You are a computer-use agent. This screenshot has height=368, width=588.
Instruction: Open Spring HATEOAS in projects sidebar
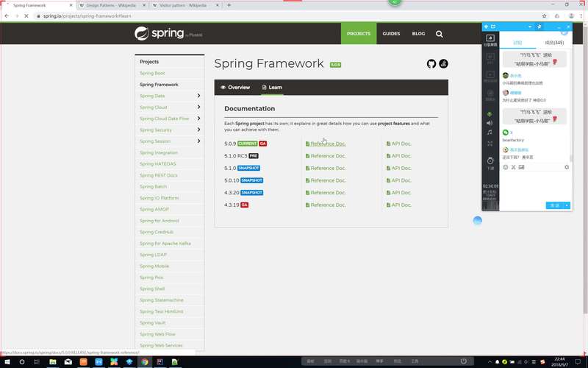157,163
